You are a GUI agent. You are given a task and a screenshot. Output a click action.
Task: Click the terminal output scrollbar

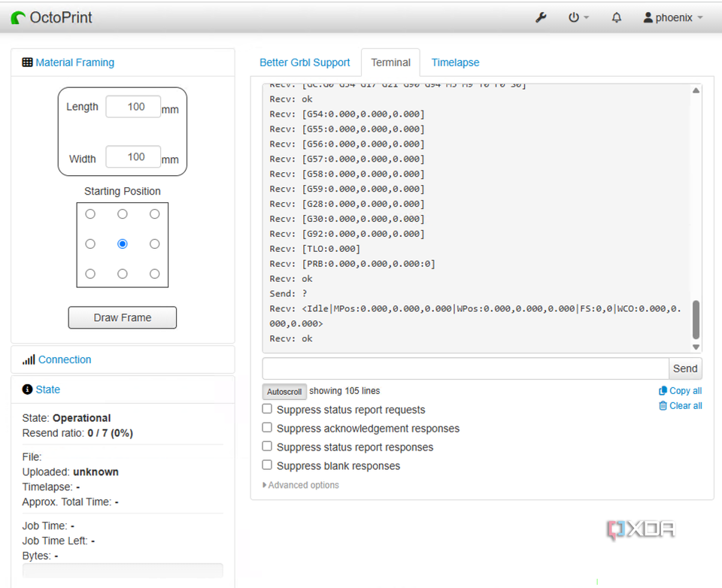click(x=696, y=320)
